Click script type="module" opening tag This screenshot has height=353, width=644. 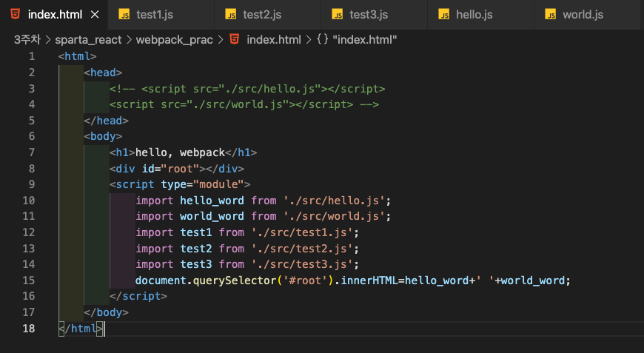pyautogui.click(x=180, y=184)
